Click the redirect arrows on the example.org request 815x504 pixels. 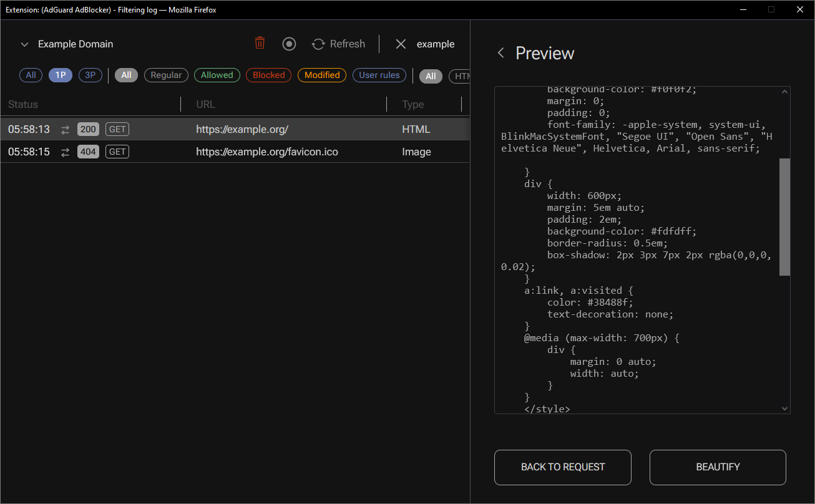pyautogui.click(x=65, y=129)
